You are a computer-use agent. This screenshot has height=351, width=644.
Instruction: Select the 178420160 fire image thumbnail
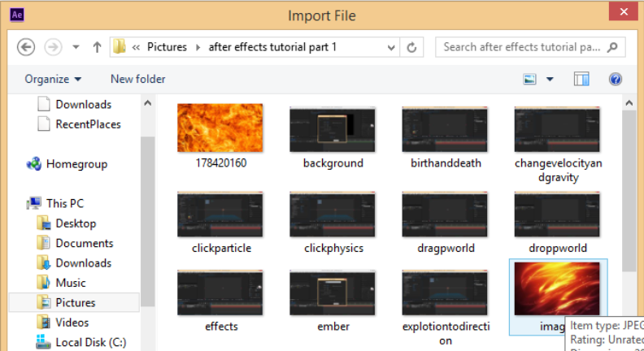220,128
